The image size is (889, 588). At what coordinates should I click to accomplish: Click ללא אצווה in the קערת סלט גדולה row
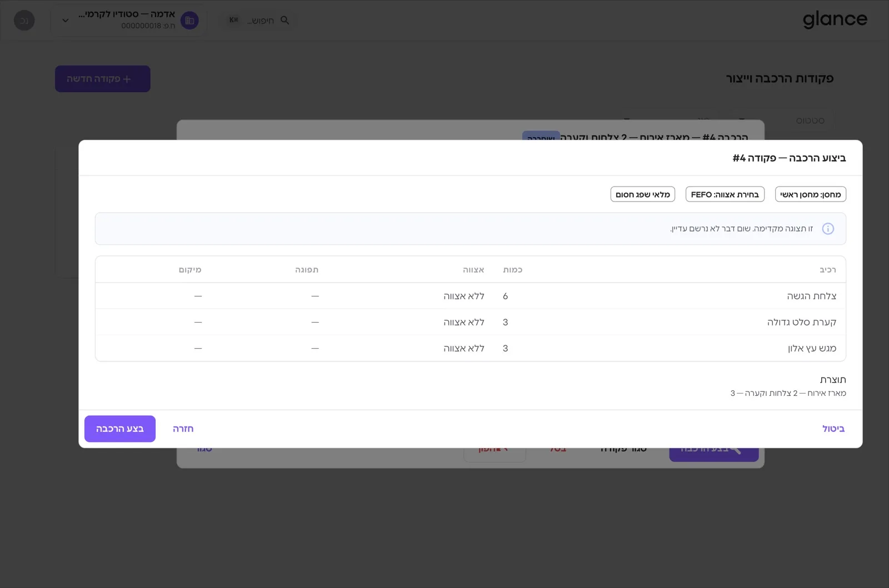pos(464,322)
